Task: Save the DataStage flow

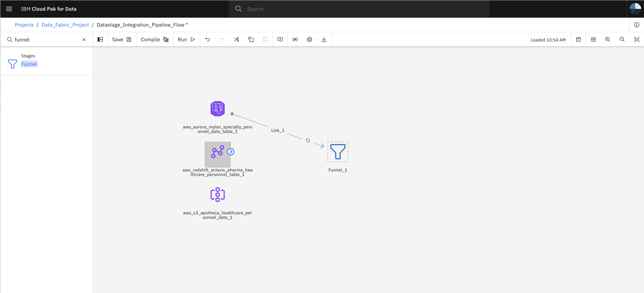Action: [122, 39]
